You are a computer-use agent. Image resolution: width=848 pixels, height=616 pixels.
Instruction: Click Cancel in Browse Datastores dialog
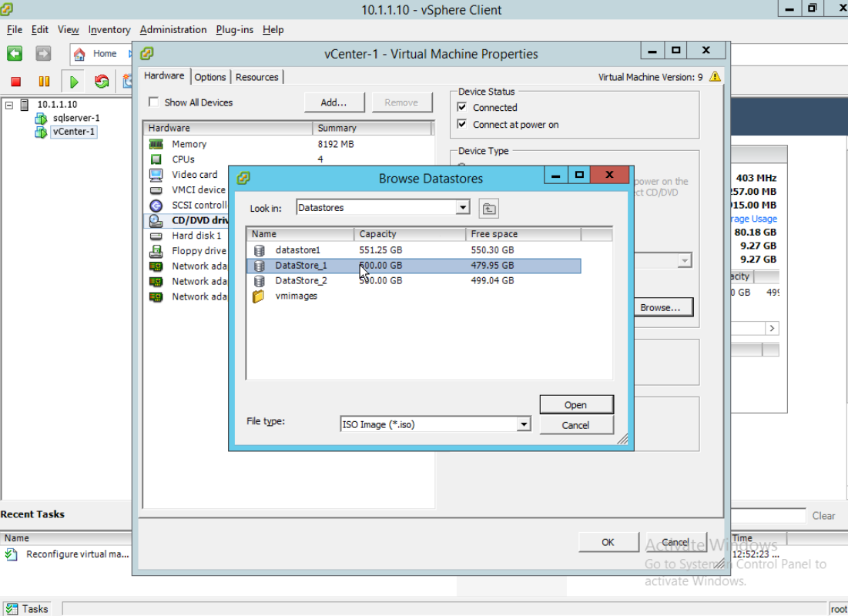click(576, 426)
